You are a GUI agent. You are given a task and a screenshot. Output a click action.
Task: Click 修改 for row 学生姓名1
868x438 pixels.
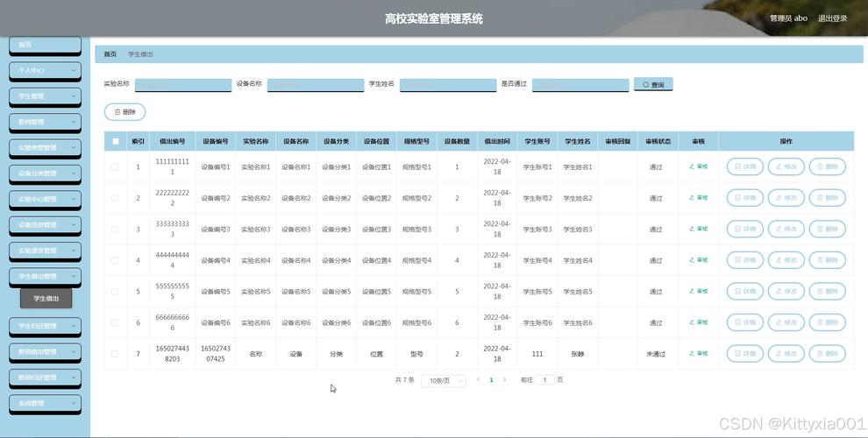(x=786, y=166)
